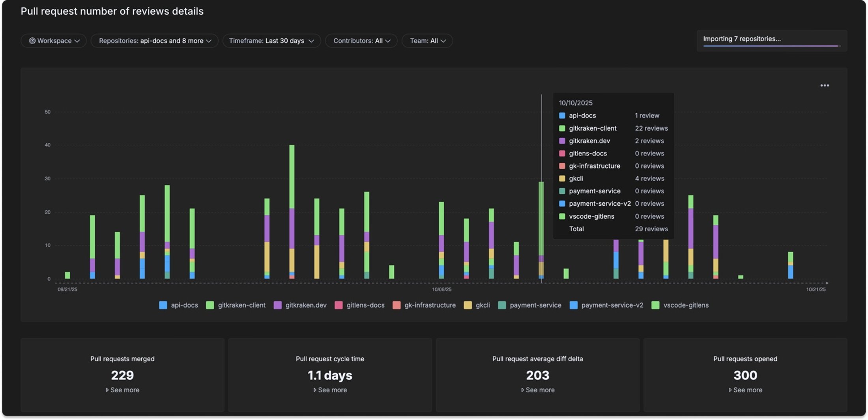The height and width of the screenshot is (420, 868).
Task: Open the chart three-dot options menu
Action: (824, 85)
